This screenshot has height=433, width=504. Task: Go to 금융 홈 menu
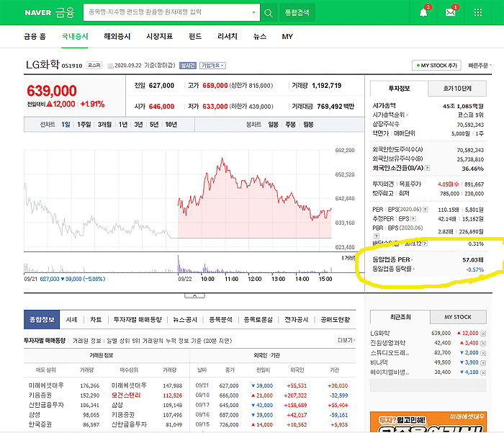tap(35, 36)
